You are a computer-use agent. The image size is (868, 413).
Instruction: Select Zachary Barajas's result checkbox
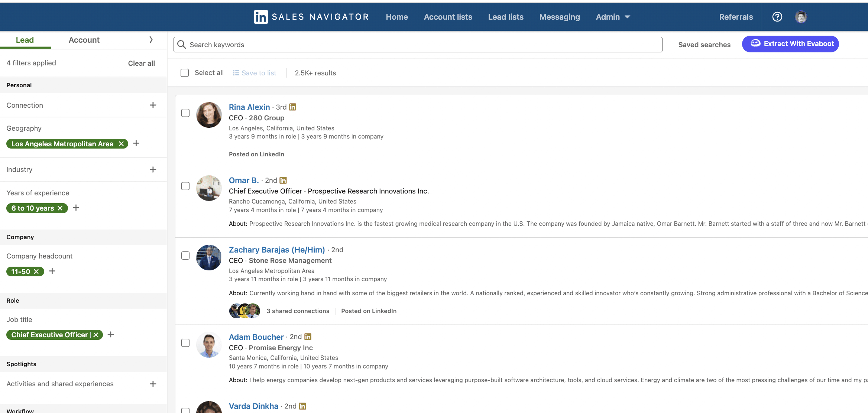coord(185,256)
